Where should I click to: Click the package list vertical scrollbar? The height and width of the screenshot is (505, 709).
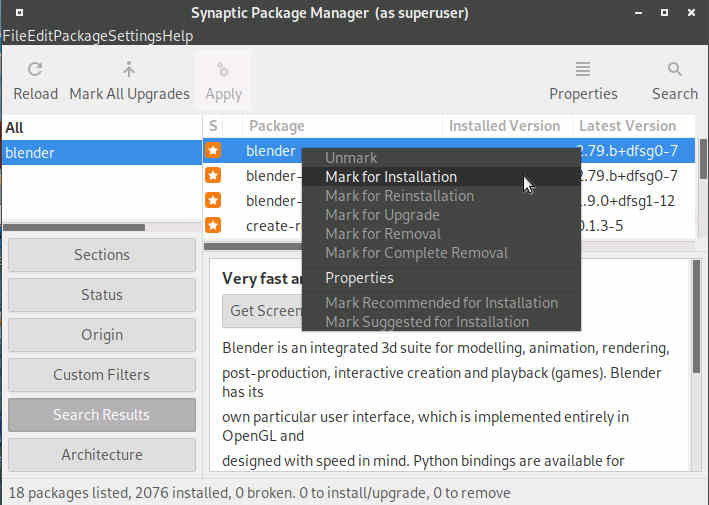(703, 159)
